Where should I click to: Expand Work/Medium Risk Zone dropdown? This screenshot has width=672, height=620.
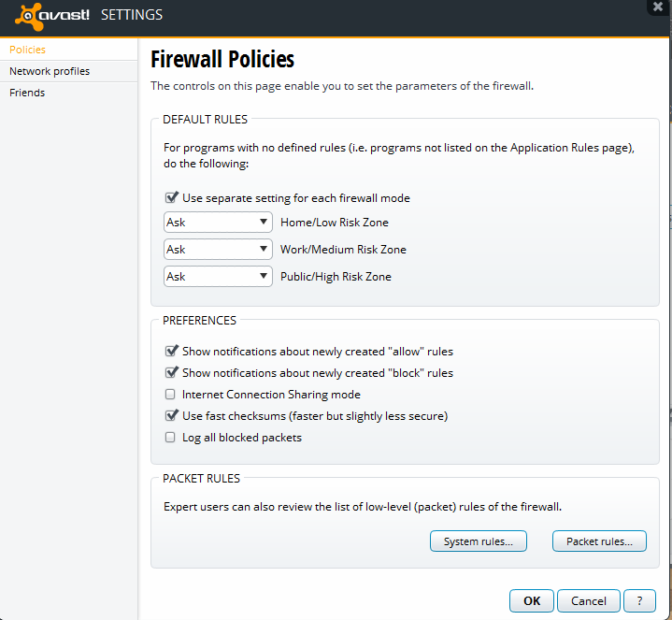(217, 250)
